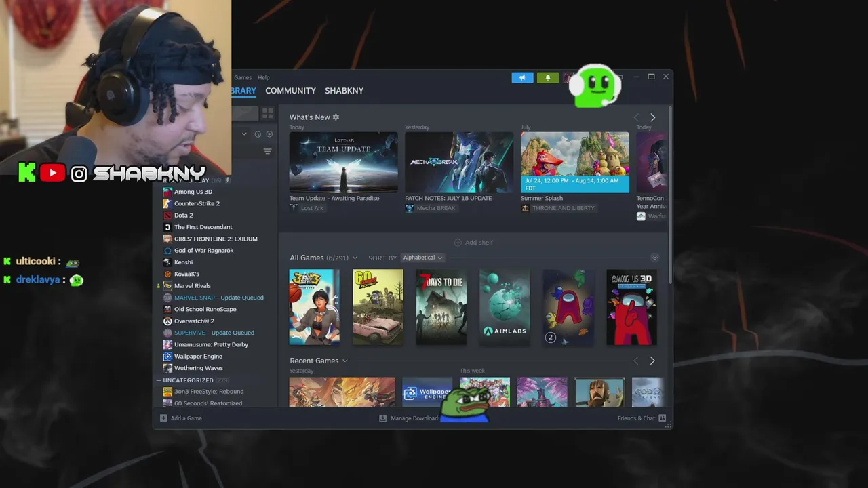Screen dimensions: 868x488
Task: Open the Among Us 3D cover art
Action: coord(631,307)
